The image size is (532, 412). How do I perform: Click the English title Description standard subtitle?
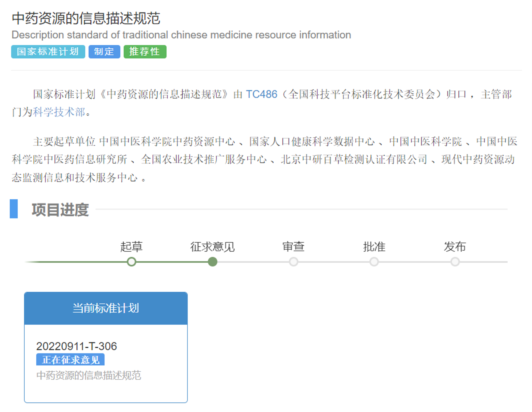[x=181, y=35]
